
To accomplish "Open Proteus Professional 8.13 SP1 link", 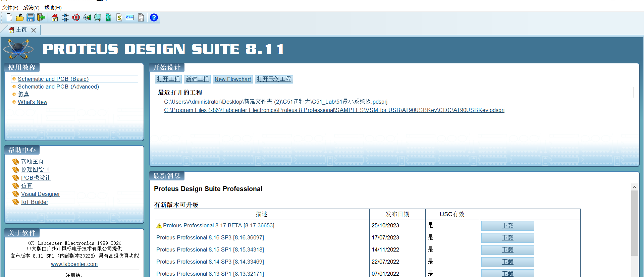I will coord(210,274).
